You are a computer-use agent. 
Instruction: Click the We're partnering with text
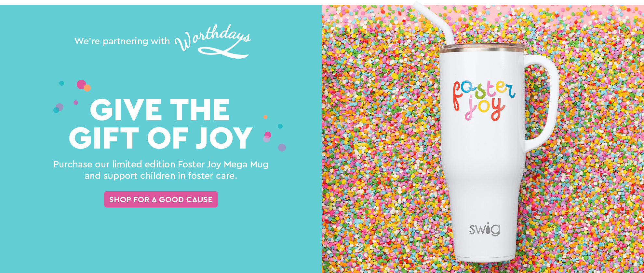[x=122, y=41]
